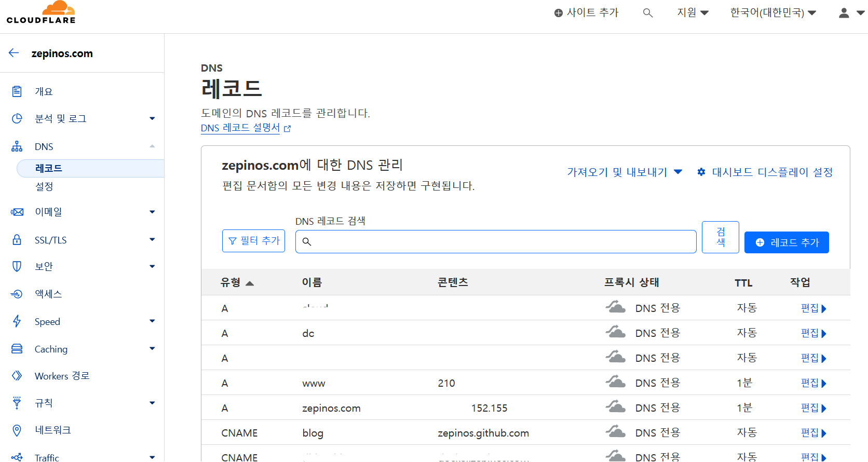This screenshot has width=868, height=462.
Task: Click the 프록시 상태 column header
Action: 631,282
